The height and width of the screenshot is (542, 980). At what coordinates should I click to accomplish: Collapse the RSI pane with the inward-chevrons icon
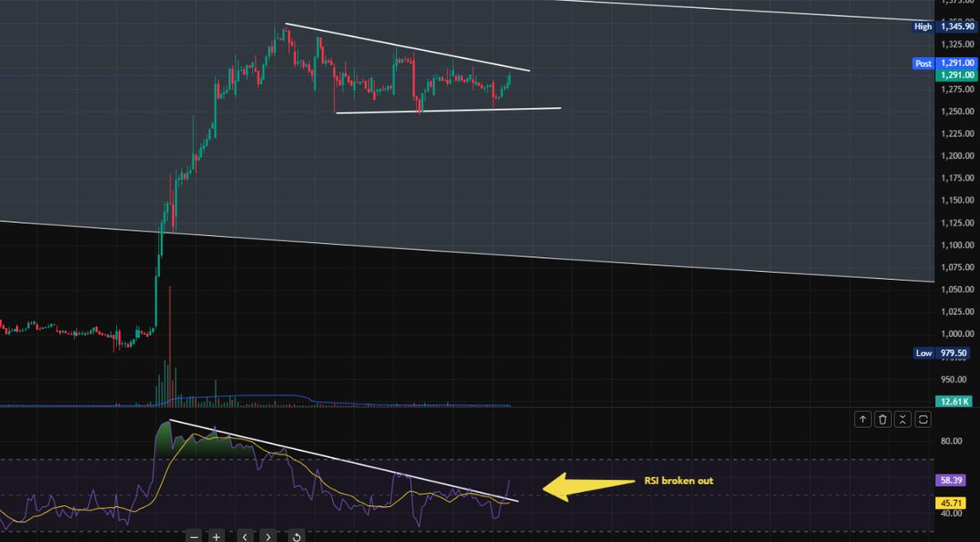[x=902, y=420]
